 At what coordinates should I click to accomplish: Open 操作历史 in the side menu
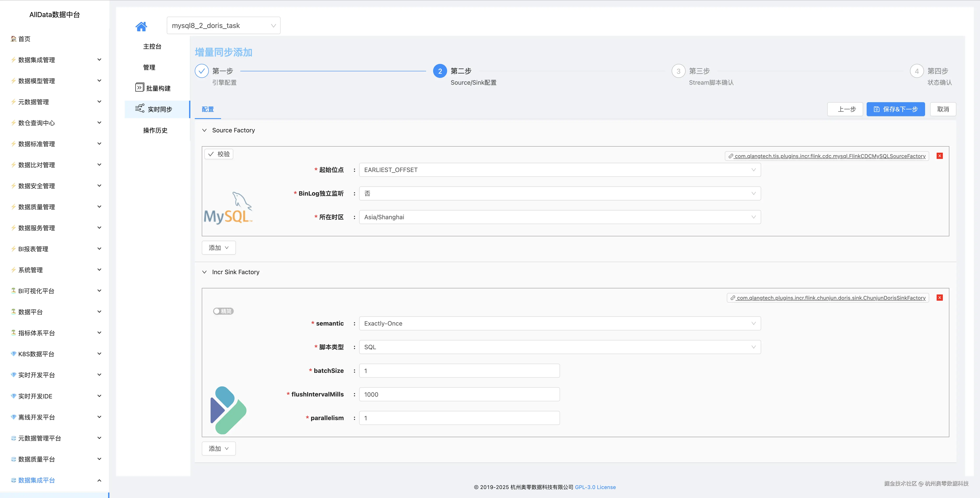(x=155, y=130)
